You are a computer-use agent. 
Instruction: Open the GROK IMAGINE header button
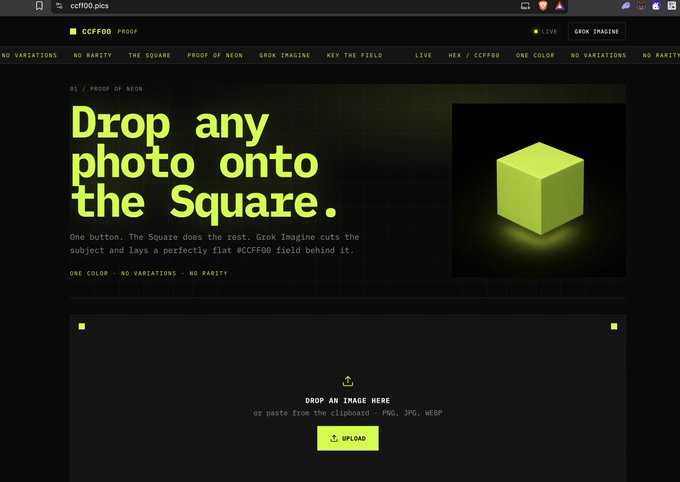tap(597, 31)
